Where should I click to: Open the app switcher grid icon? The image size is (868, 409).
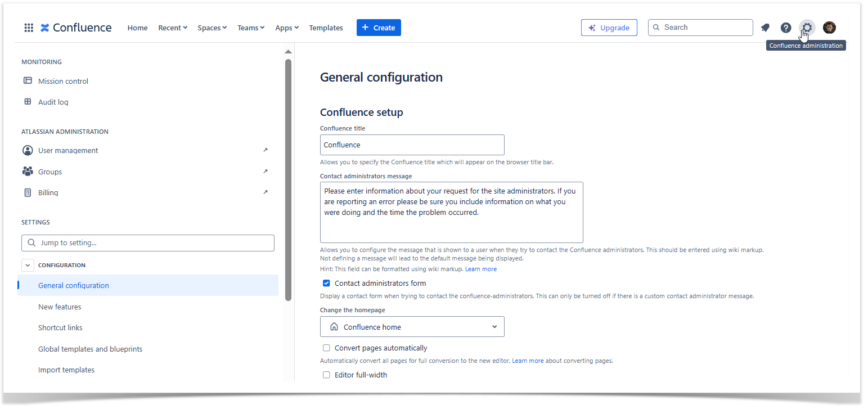click(29, 28)
